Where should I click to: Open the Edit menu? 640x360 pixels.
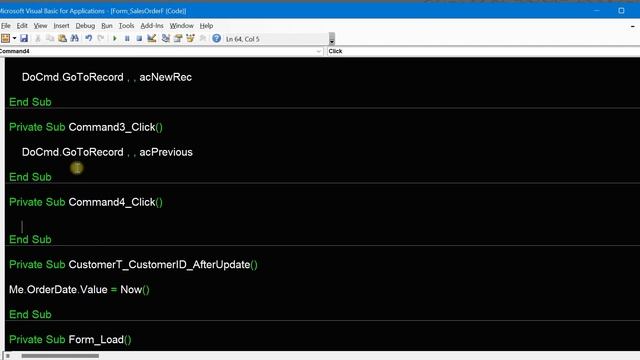point(22,25)
